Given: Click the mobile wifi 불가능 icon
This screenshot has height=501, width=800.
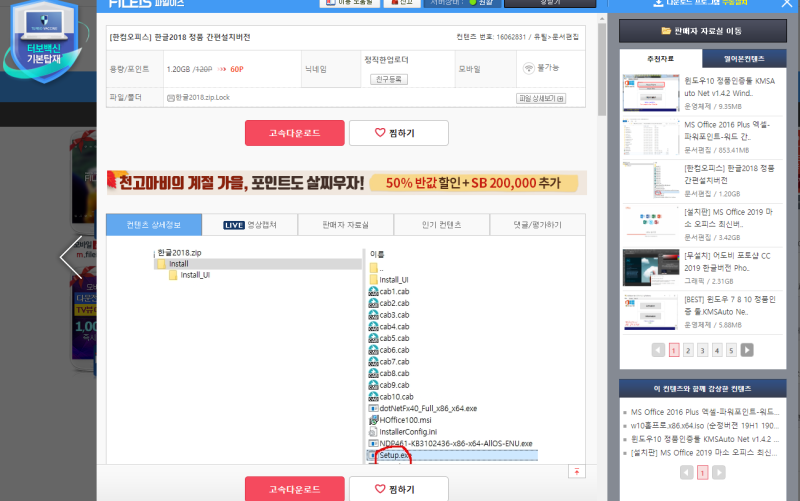Looking at the screenshot, I should coord(529,68).
